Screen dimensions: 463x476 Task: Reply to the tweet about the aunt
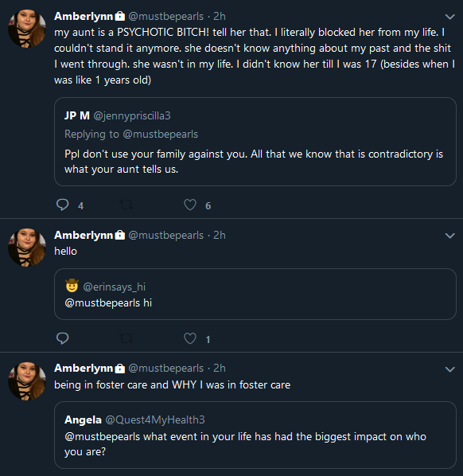(63, 205)
